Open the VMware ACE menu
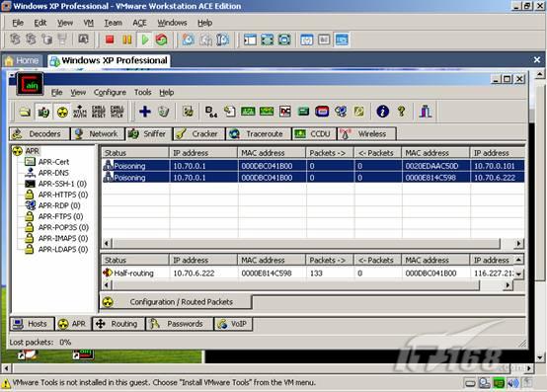This screenshot has height=392, width=547. coord(139,23)
